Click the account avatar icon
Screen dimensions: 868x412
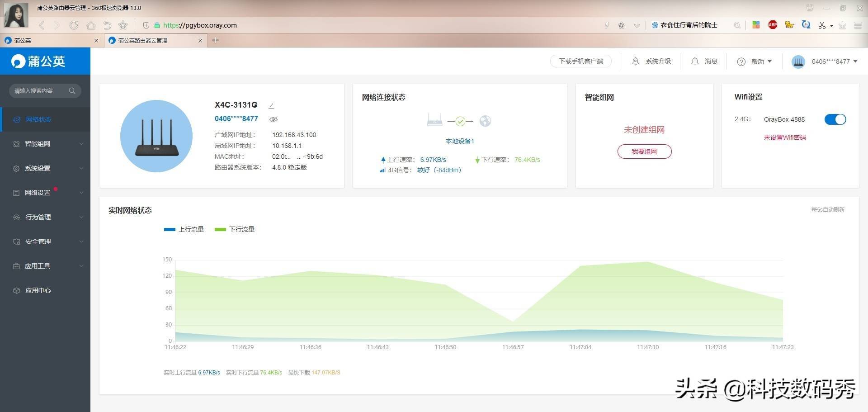pyautogui.click(x=798, y=62)
